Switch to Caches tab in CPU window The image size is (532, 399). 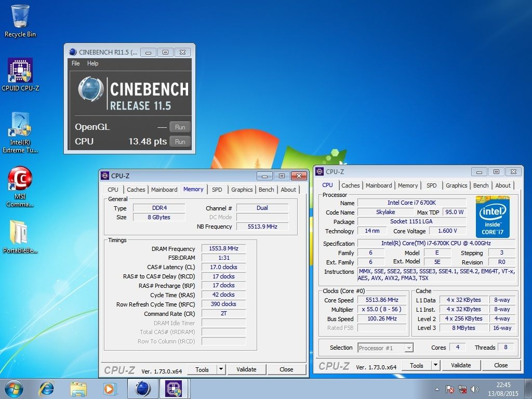pyautogui.click(x=350, y=185)
